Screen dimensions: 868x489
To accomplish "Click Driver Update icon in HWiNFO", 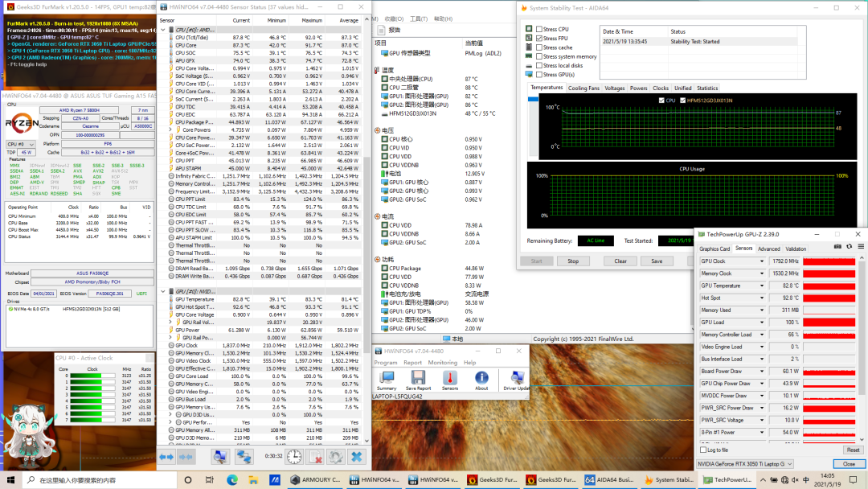I will [x=516, y=380].
